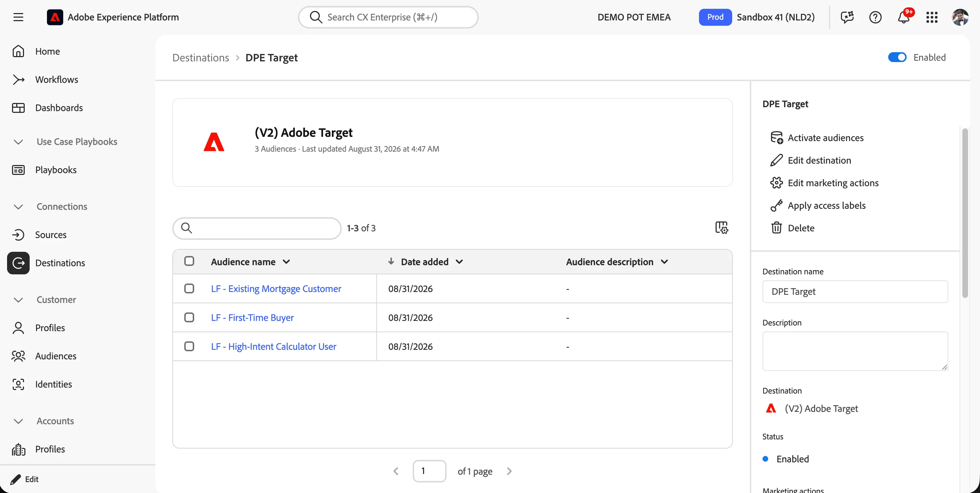Open the Audience description column dropdown
This screenshot has height=493, width=980.
click(664, 262)
